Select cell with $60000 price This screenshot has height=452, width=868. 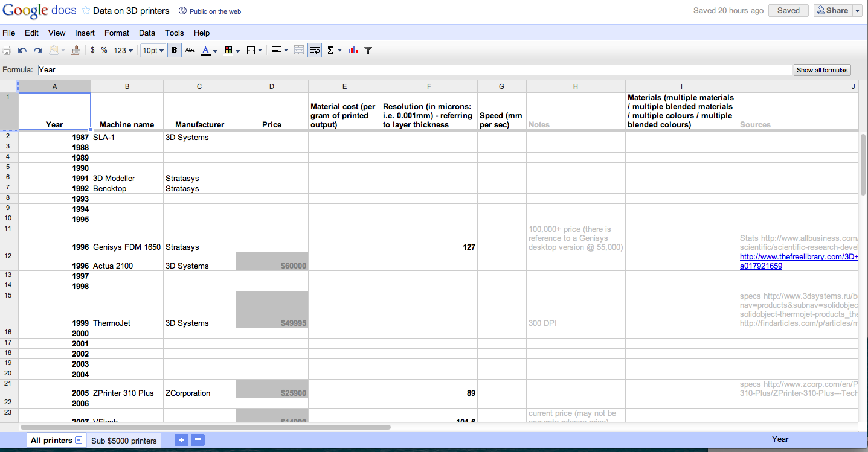coord(272,261)
